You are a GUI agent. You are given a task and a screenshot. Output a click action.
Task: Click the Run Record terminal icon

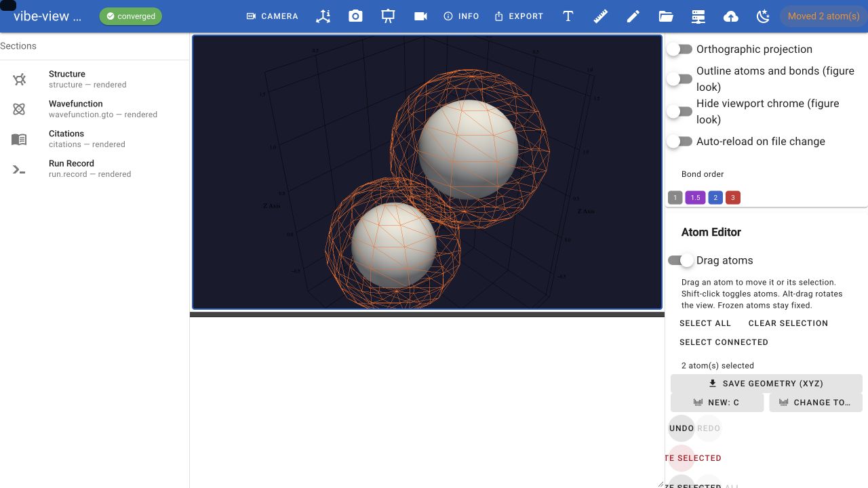19,169
